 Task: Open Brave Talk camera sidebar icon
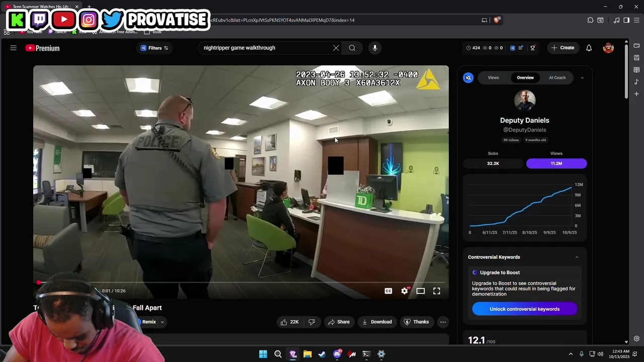[x=636, y=46]
